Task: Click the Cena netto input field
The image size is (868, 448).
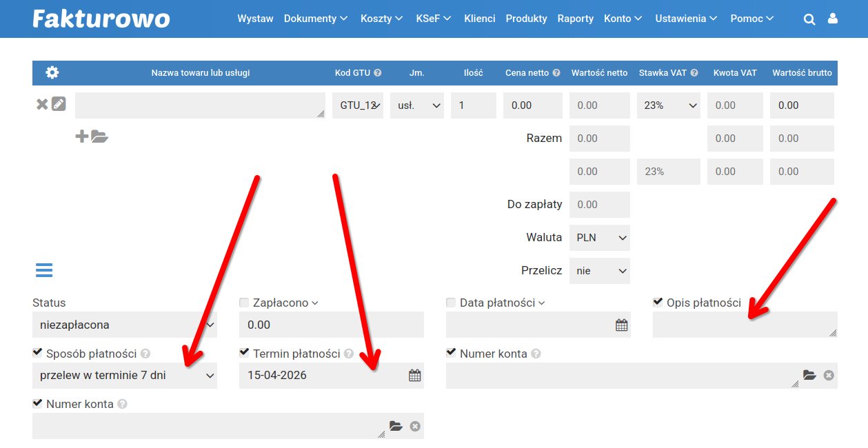Action: click(532, 105)
